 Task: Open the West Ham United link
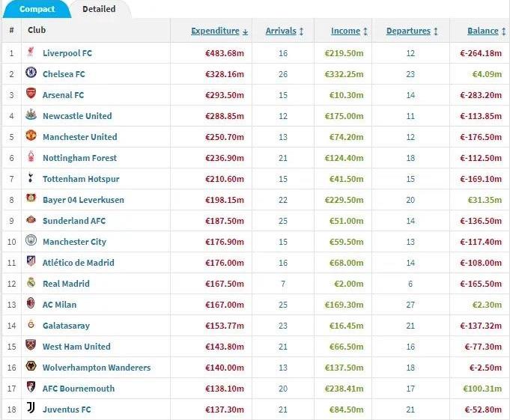point(76,347)
